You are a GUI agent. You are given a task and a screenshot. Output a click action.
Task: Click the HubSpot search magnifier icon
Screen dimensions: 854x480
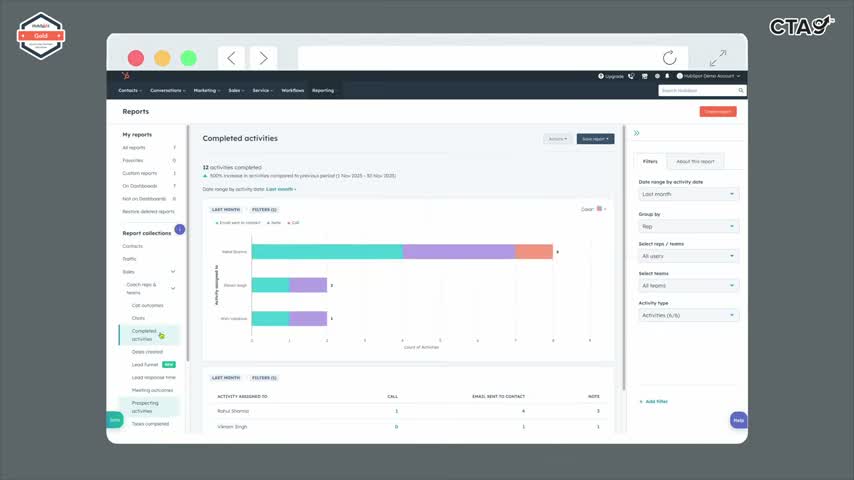(x=741, y=90)
